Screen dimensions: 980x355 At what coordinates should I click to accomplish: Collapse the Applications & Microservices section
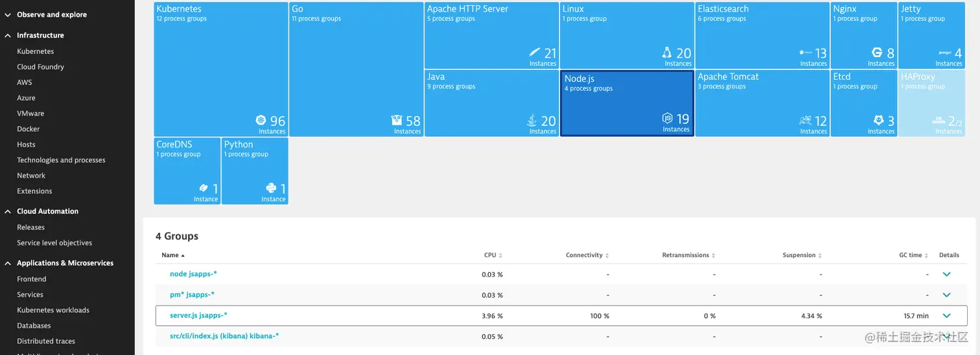8,263
